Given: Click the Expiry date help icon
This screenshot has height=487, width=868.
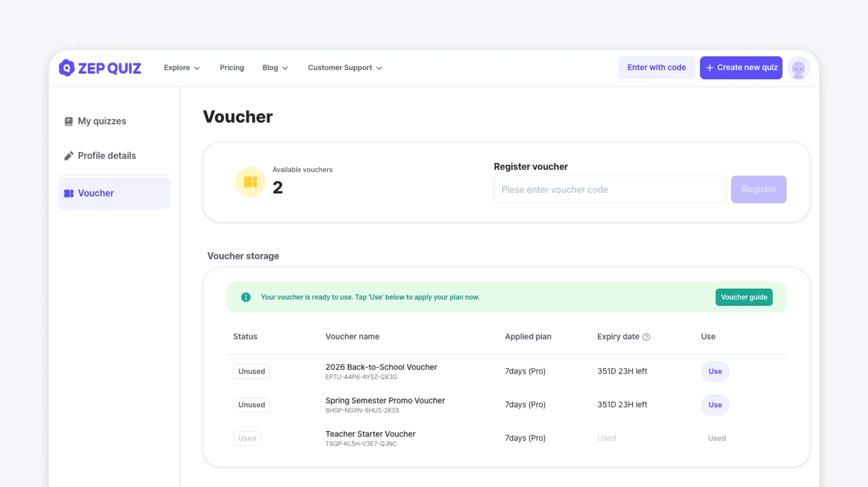Looking at the screenshot, I should tap(646, 337).
